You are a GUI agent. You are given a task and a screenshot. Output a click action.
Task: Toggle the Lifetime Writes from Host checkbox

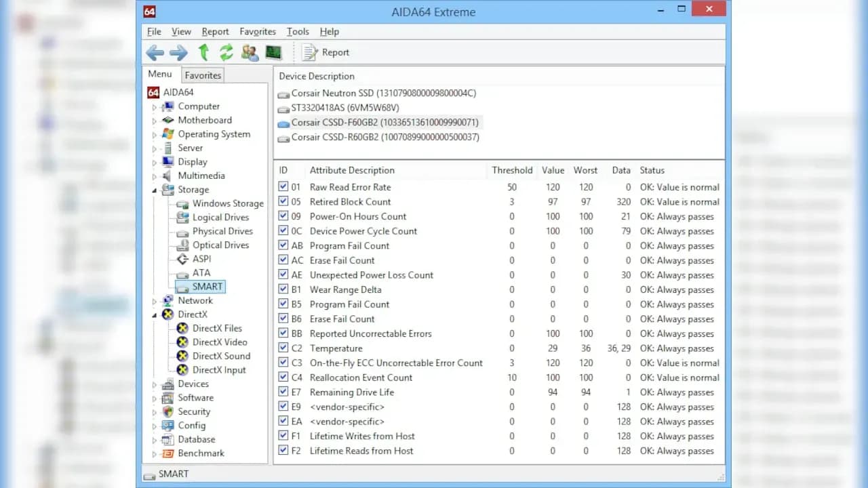pyautogui.click(x=283, y=436)
